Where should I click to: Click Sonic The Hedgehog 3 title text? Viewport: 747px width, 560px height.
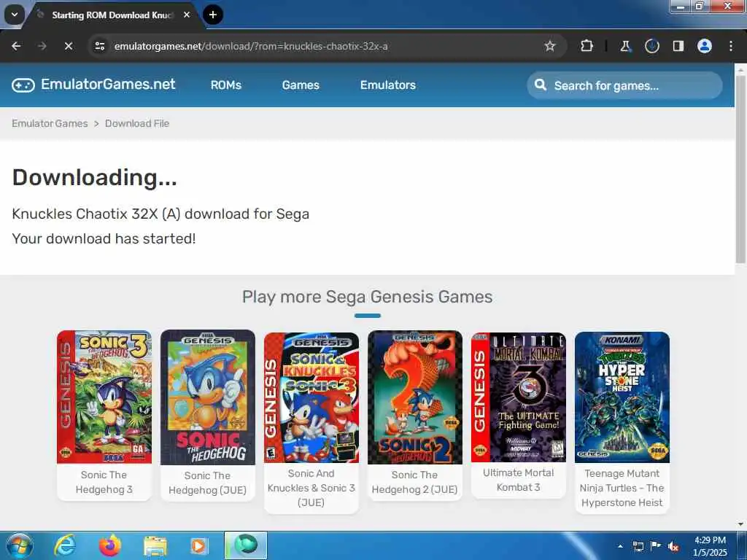(104, 483)
